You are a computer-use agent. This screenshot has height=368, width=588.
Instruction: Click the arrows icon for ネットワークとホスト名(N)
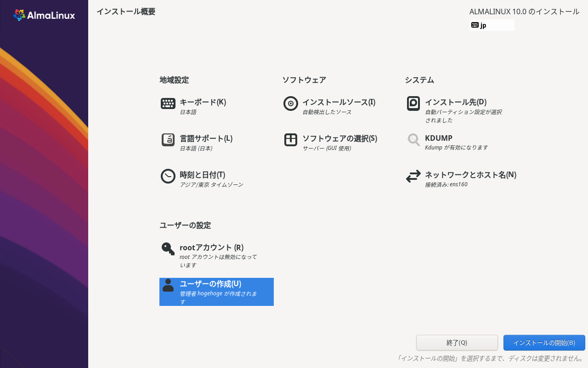(413, 176)
